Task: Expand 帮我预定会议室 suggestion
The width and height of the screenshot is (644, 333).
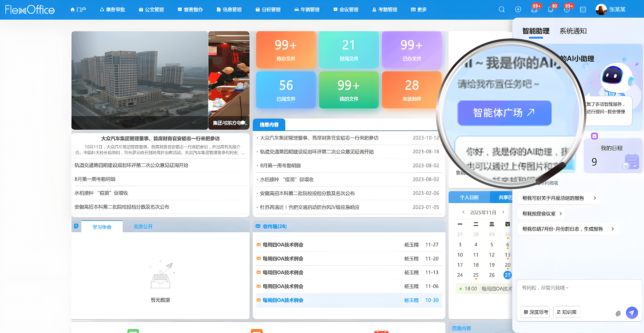Action: click(541, 214)
